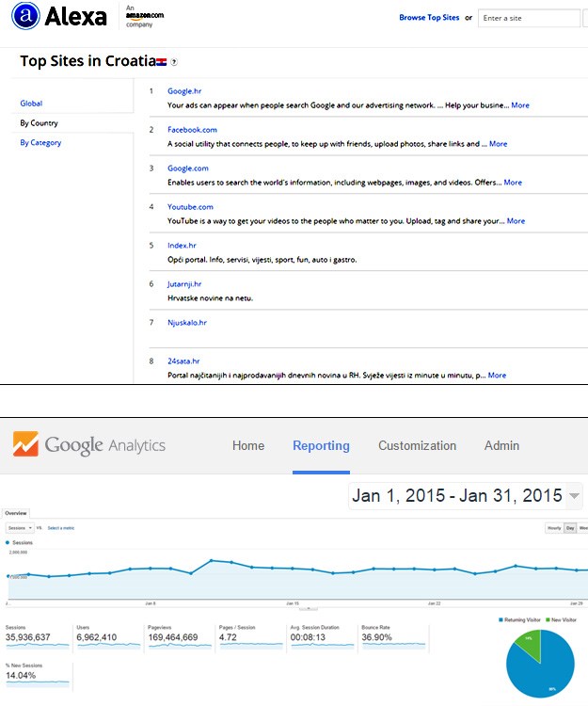This screenshot has width=588, height=706.
Task: Open the Google.hr site link
Action: (x=184, y=91)
